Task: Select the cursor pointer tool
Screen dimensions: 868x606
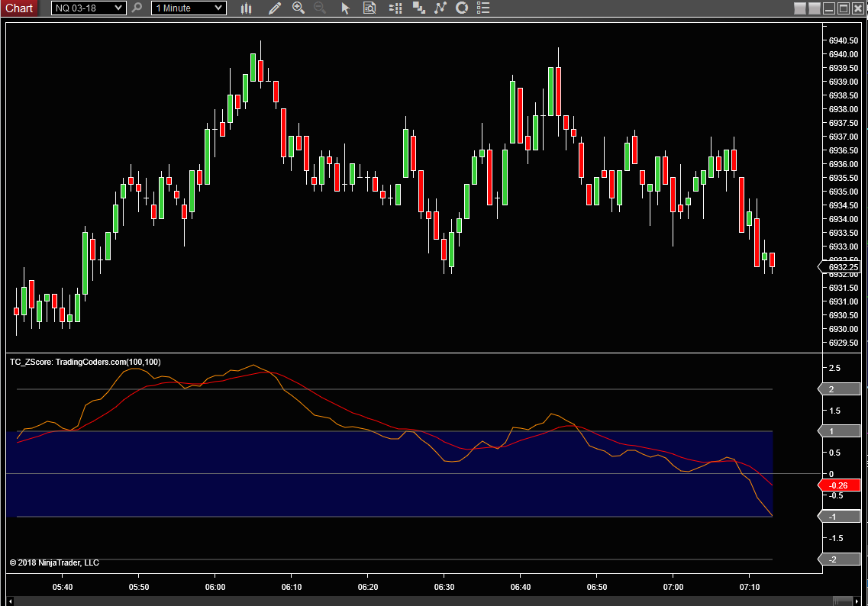Action: (x=345, y=8)
